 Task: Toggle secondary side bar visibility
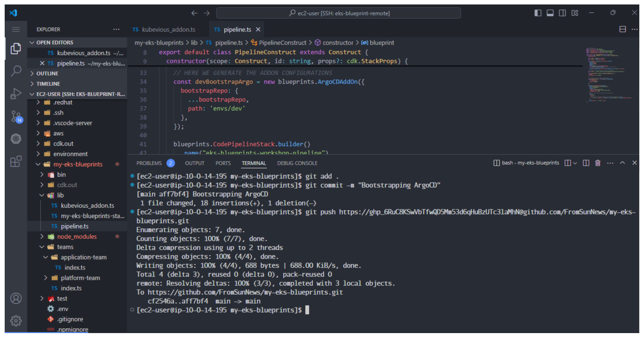tap(562, 13)
